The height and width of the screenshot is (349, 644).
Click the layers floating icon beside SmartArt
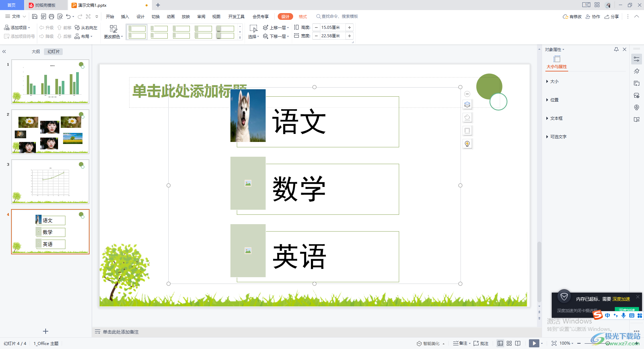point(467,105)
